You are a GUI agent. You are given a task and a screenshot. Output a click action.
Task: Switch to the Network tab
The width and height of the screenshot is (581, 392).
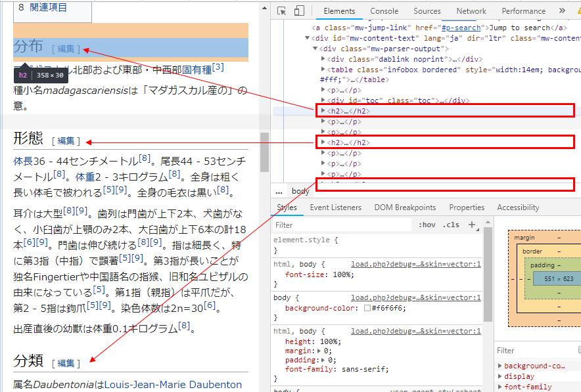pos(471,11)
